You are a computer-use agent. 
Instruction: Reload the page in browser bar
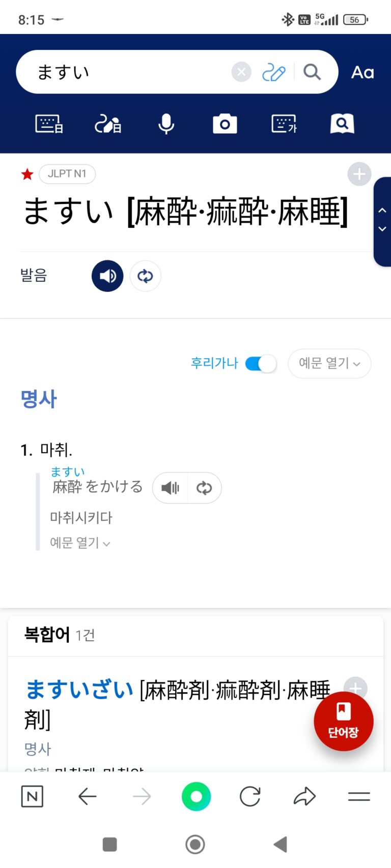[x=250, y=796]
